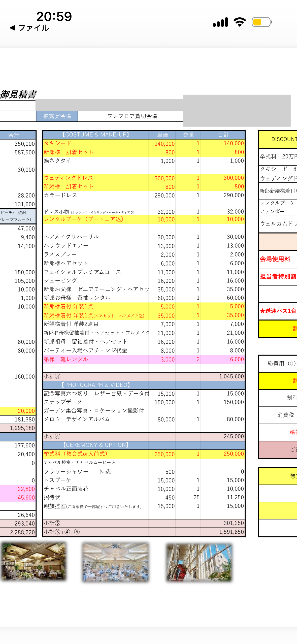Open the red staircase chapel photo

199,562
